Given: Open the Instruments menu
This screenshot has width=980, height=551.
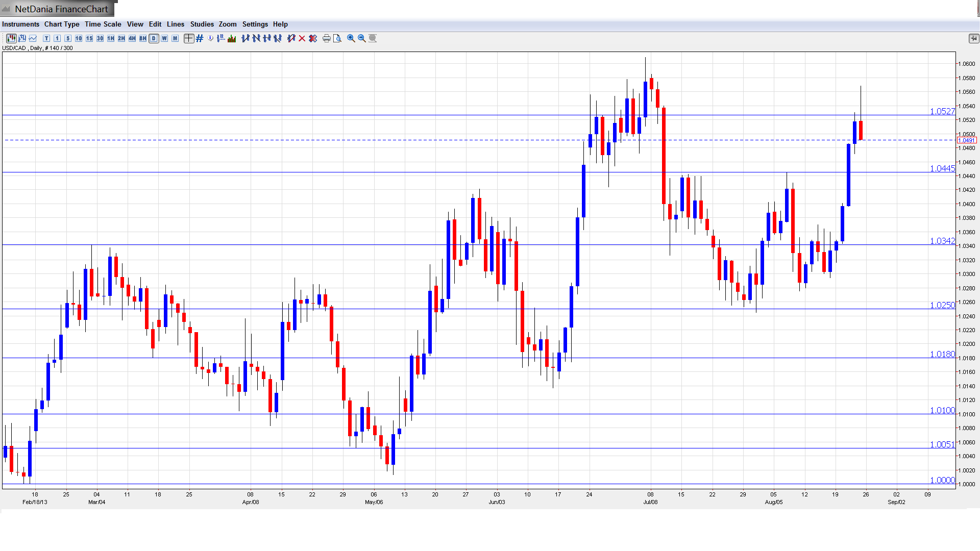Looking at the screenshot, I should tap(20, 24).
